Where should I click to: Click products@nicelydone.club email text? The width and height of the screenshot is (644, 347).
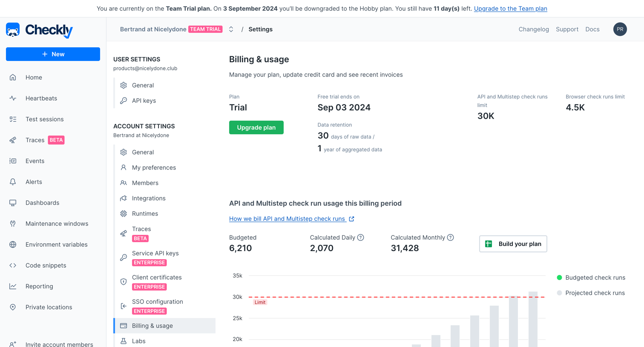pos(145,68)
